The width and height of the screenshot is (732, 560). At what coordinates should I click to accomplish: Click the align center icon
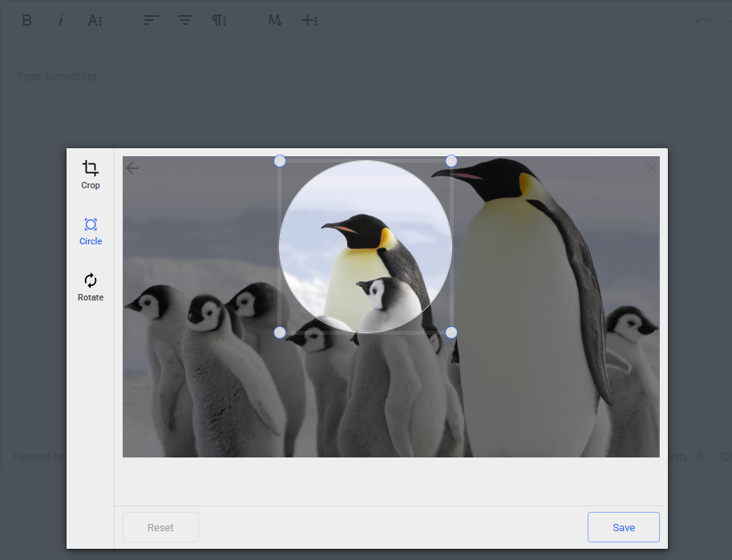pyautogui.click(x=185, y=21)
